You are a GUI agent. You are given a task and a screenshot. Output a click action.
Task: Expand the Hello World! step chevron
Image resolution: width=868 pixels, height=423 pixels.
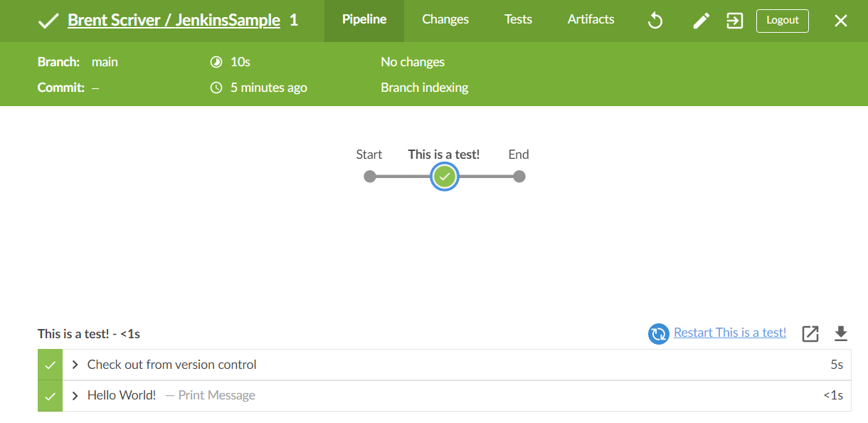[75, 395]
